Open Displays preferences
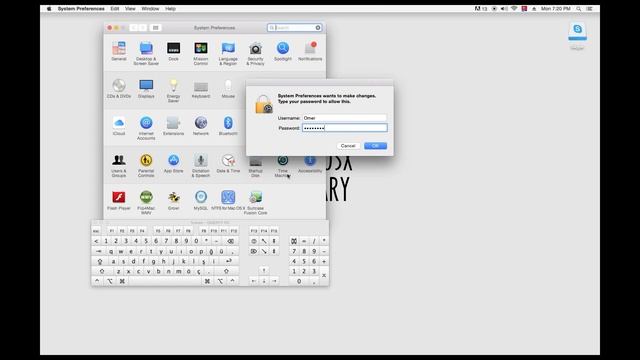The height and width of the screenshot is (360, 640). 146,89
